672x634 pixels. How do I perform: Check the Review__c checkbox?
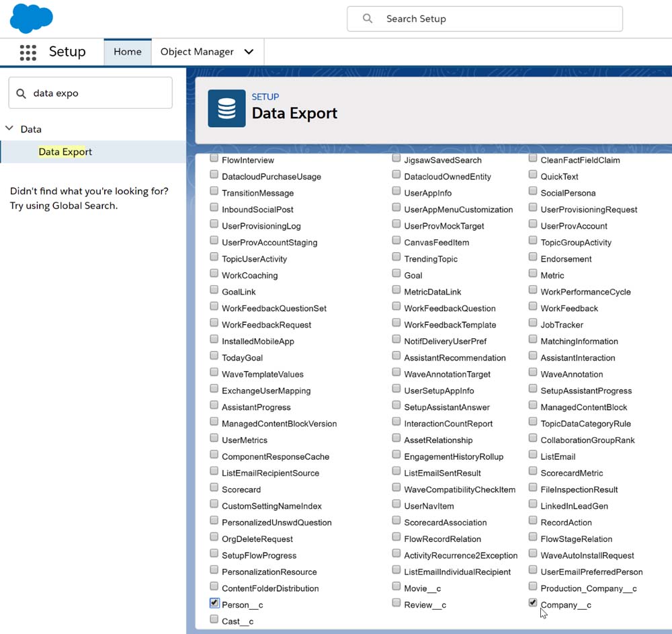(396, 603)
